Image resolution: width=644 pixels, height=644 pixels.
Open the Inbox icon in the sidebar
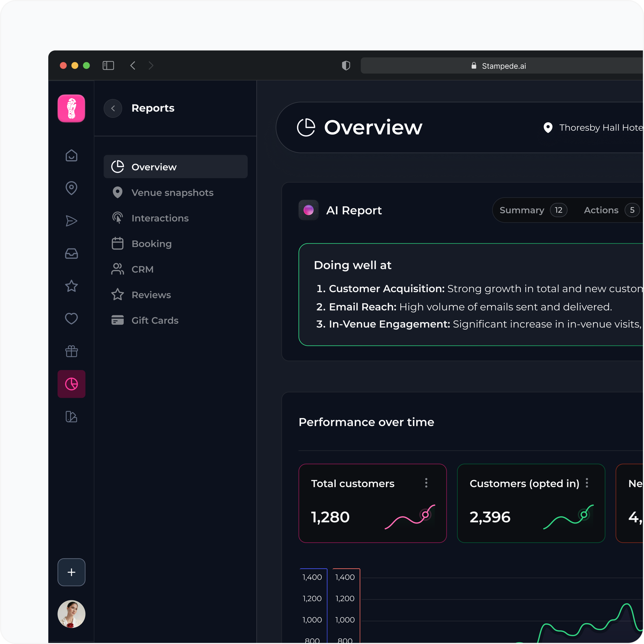point(71,254)
